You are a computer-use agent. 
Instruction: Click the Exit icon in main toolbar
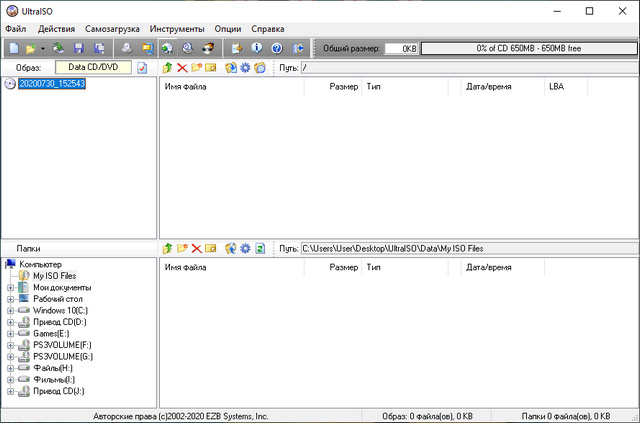pyautogui.click(x=297, y=48)
